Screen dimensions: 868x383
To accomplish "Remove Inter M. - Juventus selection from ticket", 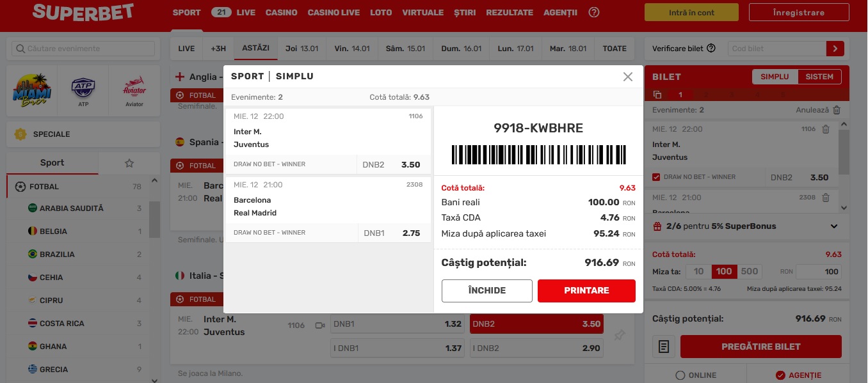I will click(x=826, y=129).
